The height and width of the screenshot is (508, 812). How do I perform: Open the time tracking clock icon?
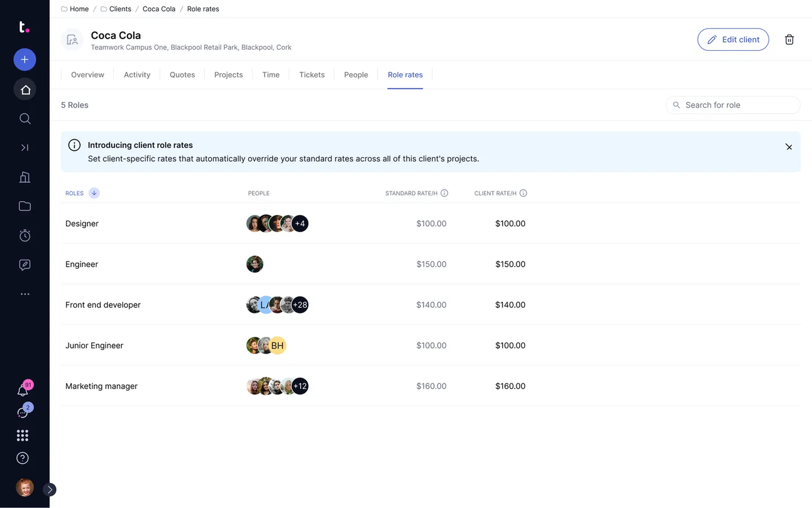(x=25, y=235)
